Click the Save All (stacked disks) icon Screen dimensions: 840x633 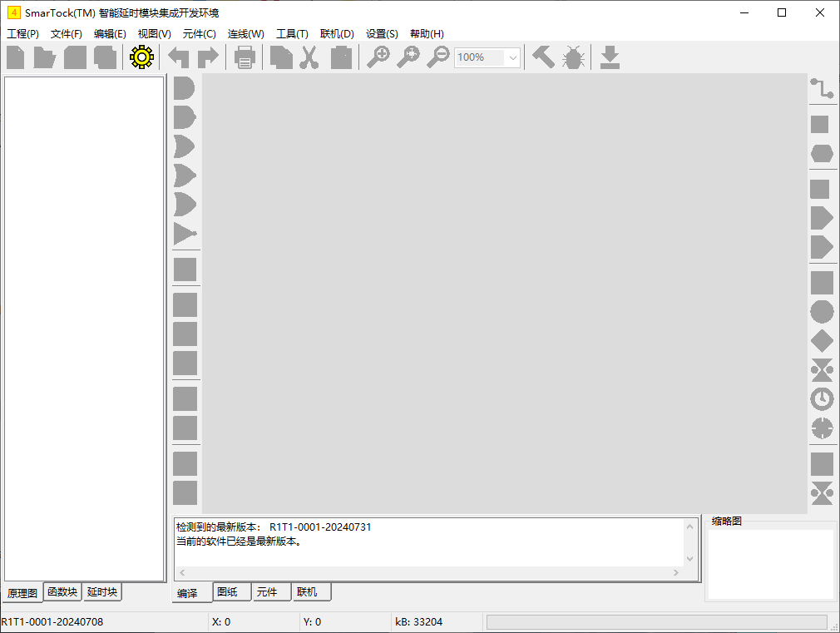pos(105,57)
